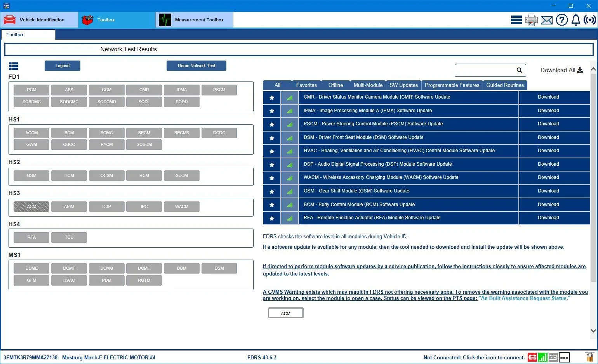
Task: Toggle favorite star for RFA Software Update
Action: coord(272,218)
